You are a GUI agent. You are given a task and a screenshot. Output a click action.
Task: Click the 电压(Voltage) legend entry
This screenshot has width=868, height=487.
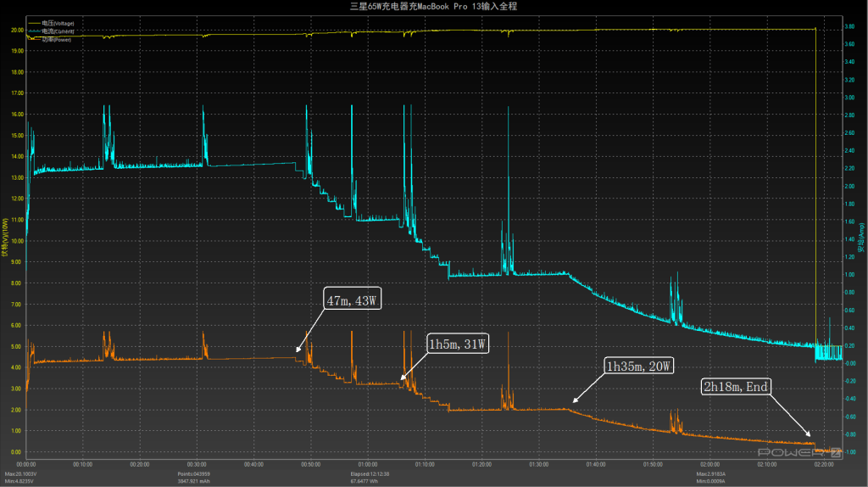point(52,23)
